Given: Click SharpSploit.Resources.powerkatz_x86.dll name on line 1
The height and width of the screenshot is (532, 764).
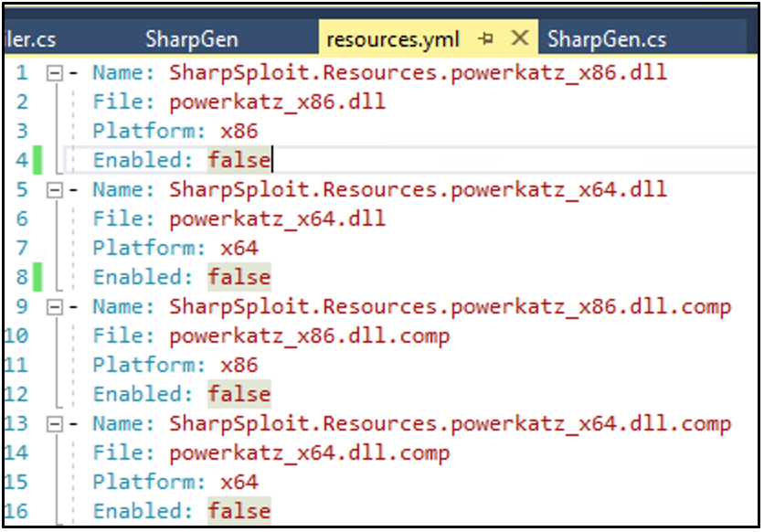Looking at the screenshot, I should pos(418,72).
